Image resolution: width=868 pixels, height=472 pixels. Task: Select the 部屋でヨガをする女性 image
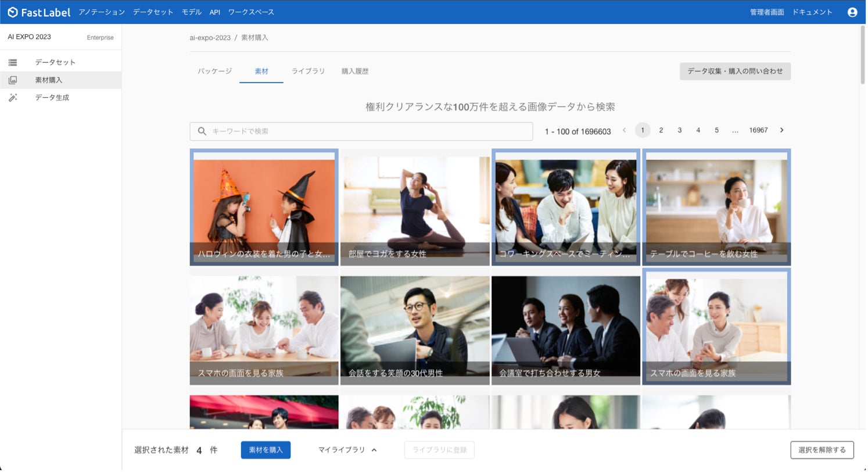coord(415,207)
